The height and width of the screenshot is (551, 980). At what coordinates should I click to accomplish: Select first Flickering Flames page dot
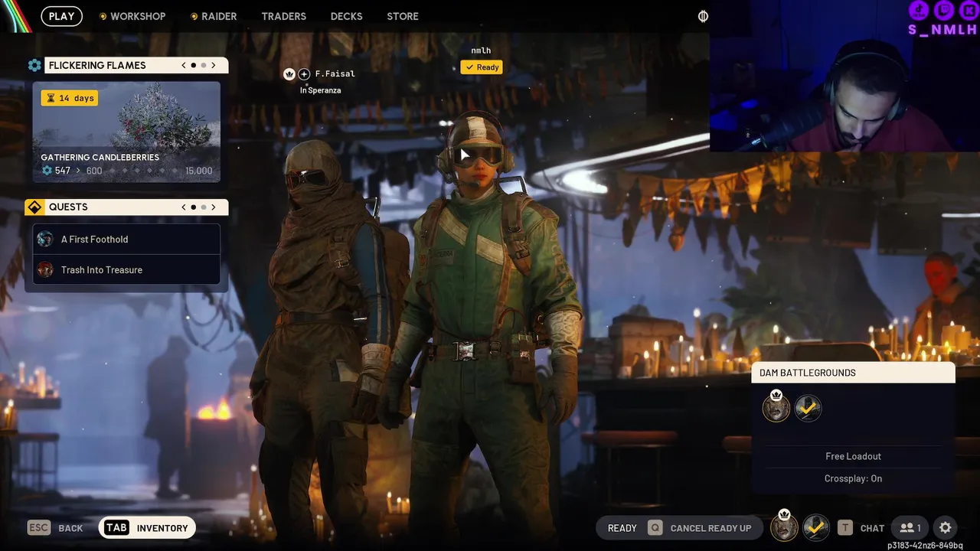[x=194, y=65]
